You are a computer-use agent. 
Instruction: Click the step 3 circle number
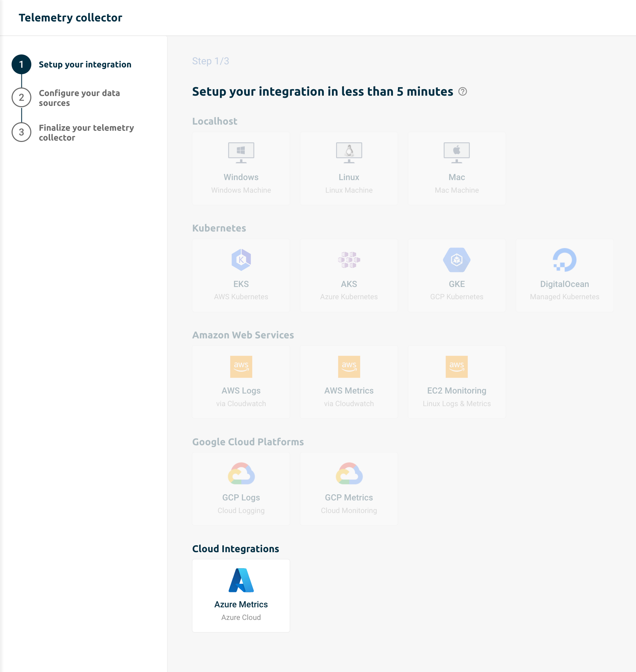click(21, 132)
